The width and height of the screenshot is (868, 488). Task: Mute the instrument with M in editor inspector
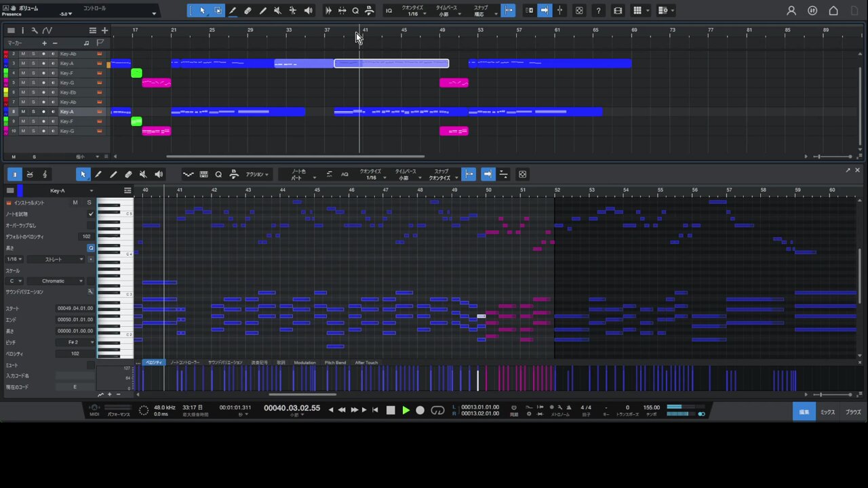tap(75, 203)
